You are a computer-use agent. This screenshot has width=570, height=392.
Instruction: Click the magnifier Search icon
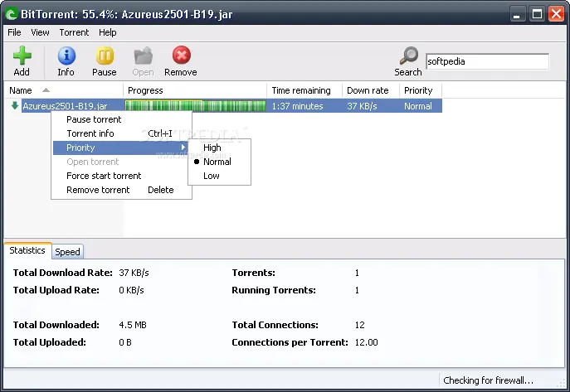(x=408, y=56)
